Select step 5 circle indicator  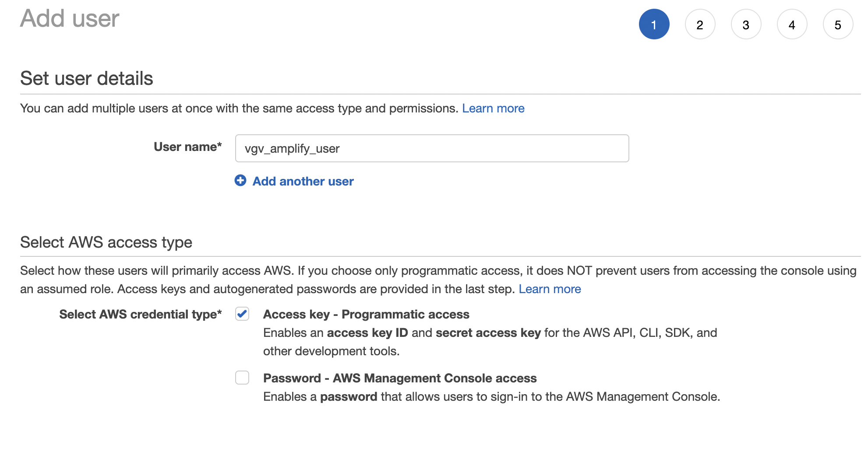[x=838, y=24]
